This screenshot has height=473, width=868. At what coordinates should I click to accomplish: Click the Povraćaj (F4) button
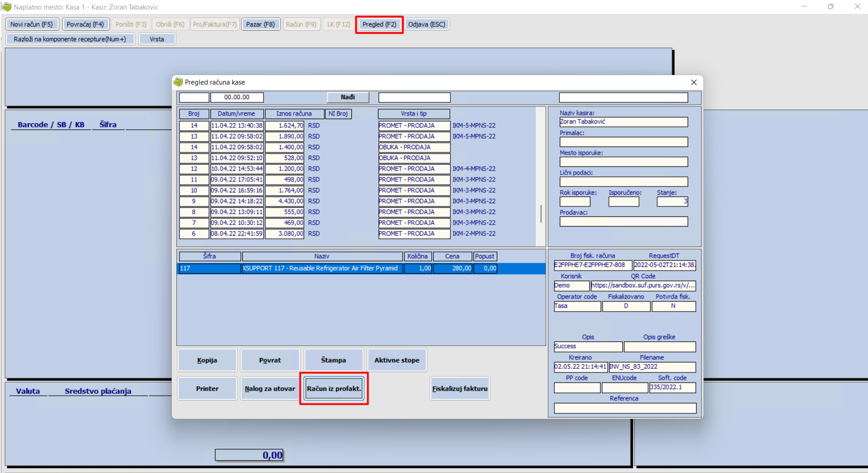pyautogui.click(x=85, y=25)
